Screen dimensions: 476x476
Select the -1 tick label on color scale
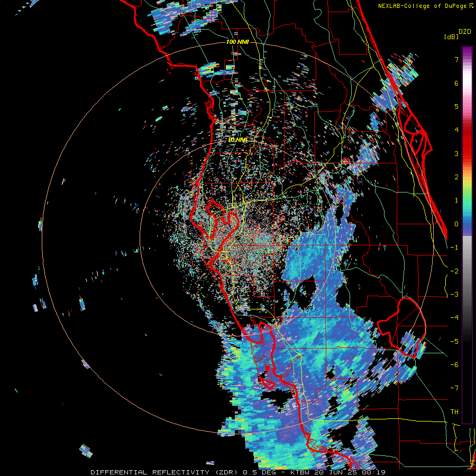(454, 248)
